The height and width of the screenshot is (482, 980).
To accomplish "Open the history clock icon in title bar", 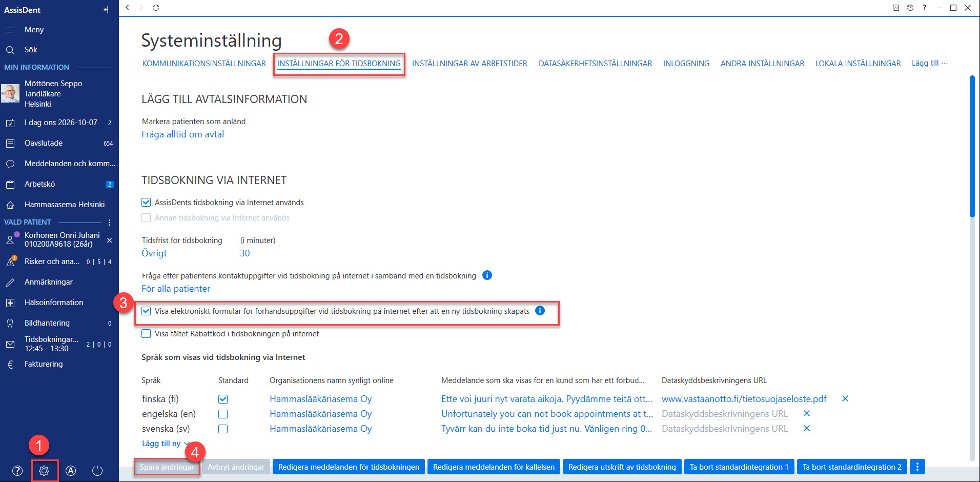I will coord(910,8).
